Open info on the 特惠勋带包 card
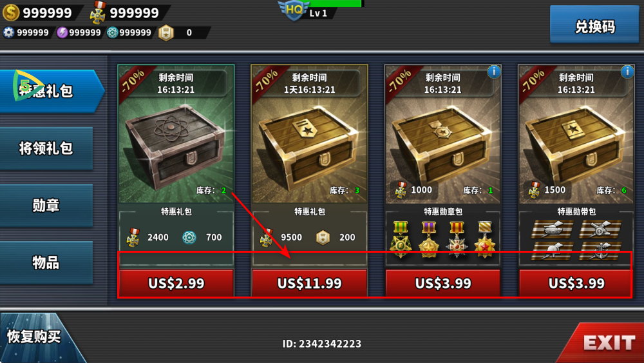 627,72
